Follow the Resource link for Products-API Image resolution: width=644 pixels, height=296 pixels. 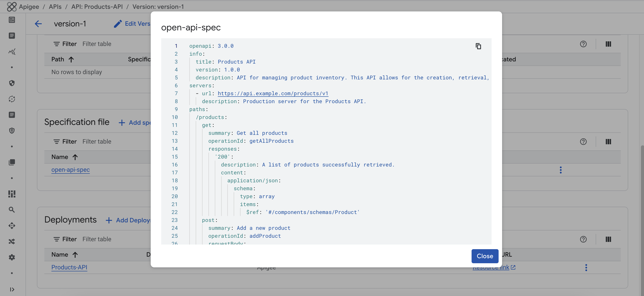(491, 267)
